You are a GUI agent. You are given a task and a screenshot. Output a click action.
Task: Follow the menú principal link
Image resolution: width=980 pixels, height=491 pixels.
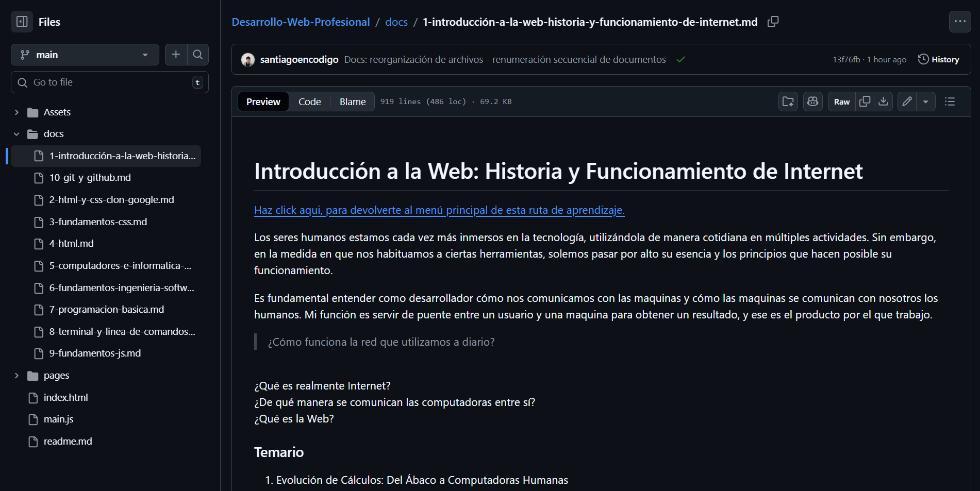(x=439, y=210)
